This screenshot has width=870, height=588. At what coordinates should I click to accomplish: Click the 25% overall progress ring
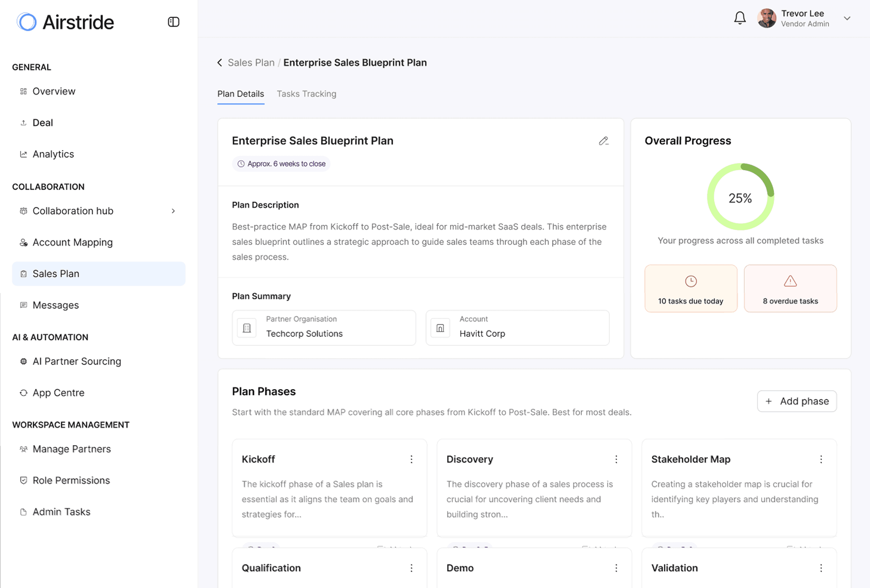pyautogui.click(x=740, y=197)
